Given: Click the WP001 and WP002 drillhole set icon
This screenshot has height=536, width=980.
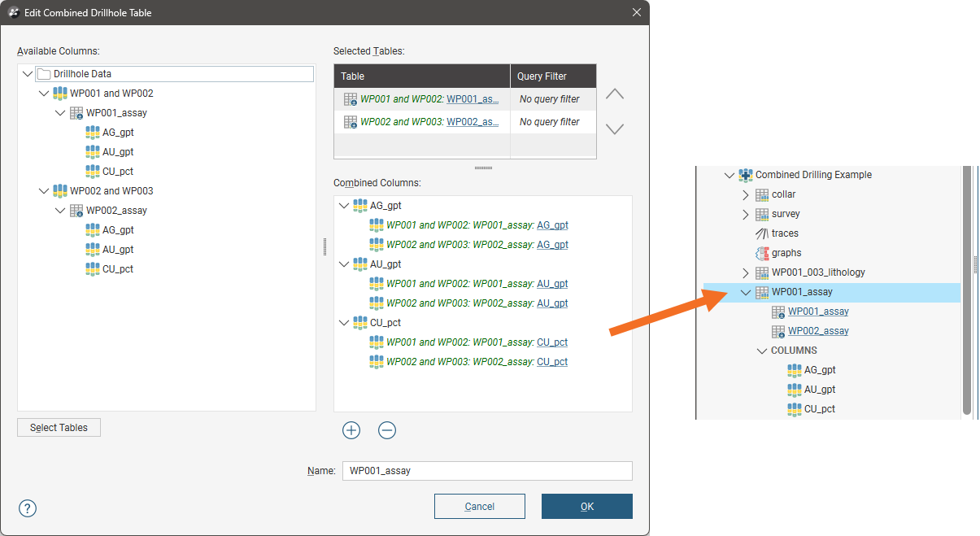Looking at the screenshot, I should point(60,94).
